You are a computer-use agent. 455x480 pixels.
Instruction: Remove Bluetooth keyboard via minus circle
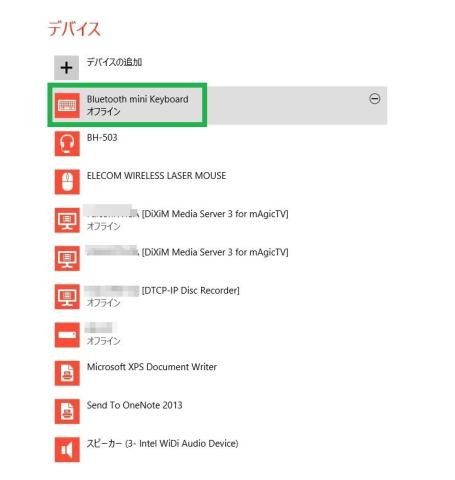(375, 99)
